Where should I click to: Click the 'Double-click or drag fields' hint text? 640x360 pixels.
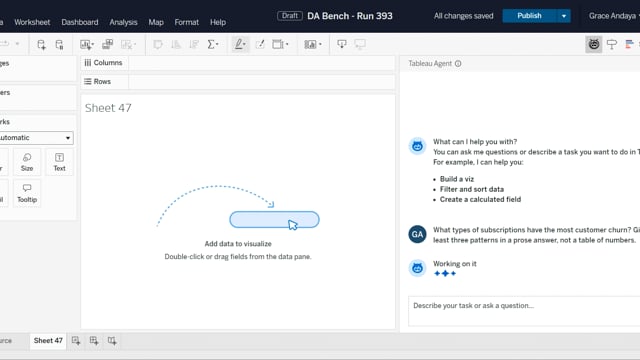click(x=238, y=257)
